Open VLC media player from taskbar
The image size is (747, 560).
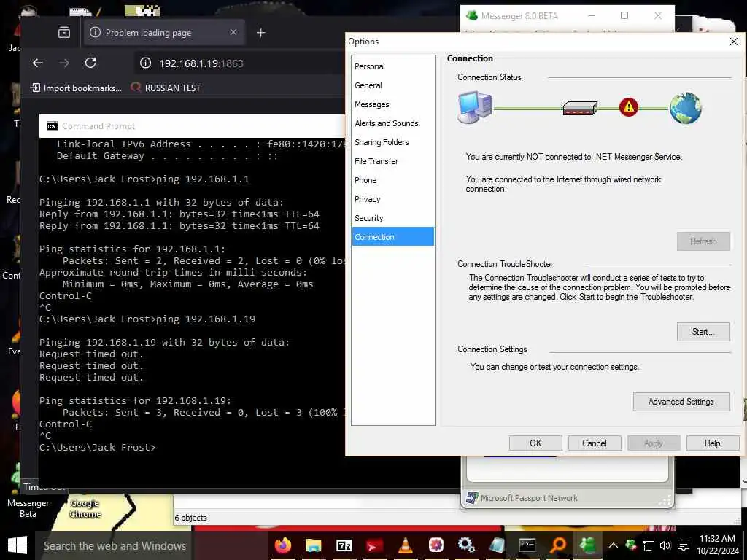coord(405,545)
